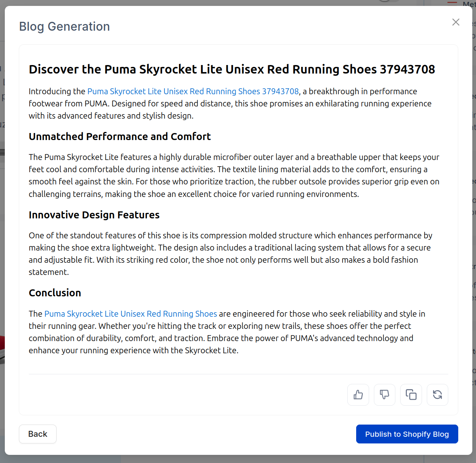The image size is (476, 463).
Task: Click the 'Conclusion' heading
Action: (55, 293)
